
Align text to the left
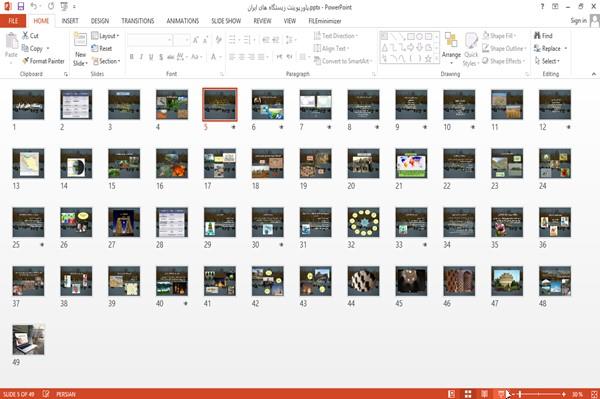tap(232, 57)
